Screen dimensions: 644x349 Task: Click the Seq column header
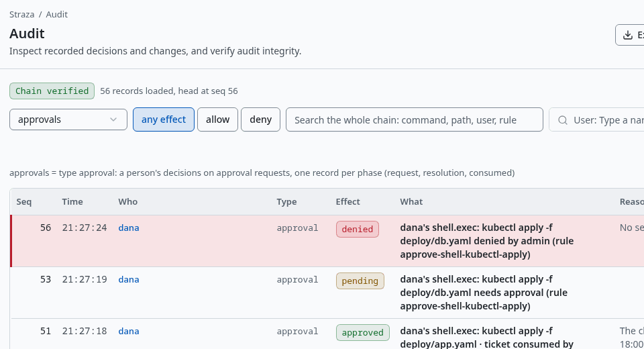point(24,201)
